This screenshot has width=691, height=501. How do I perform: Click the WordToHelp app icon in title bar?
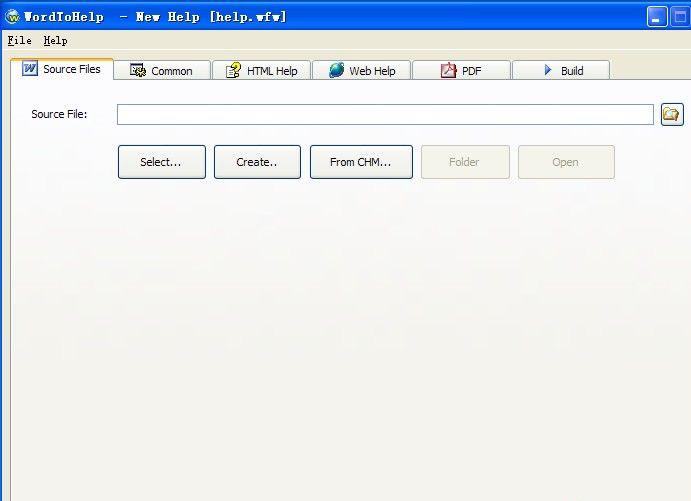(x=12, y=16)
